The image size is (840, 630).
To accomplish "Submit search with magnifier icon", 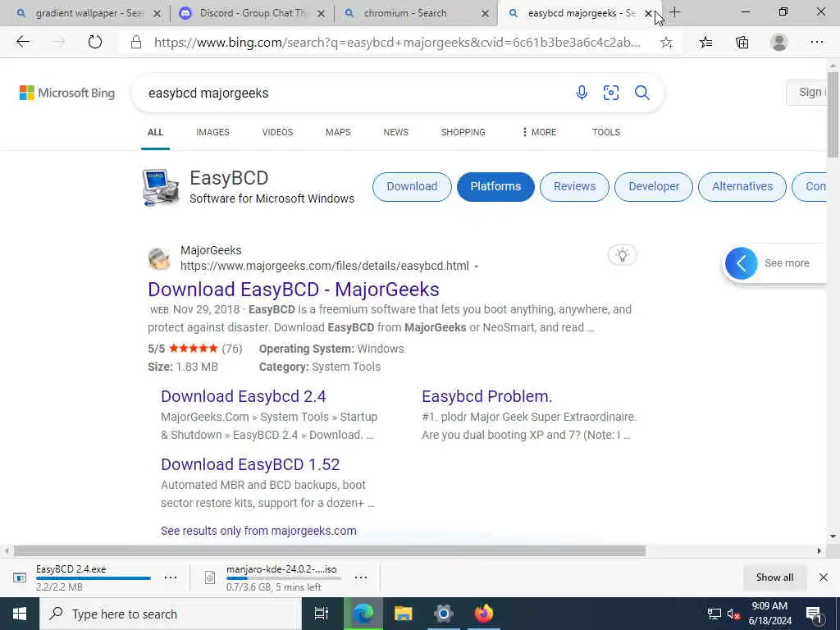I will click(x=641, y=93).
